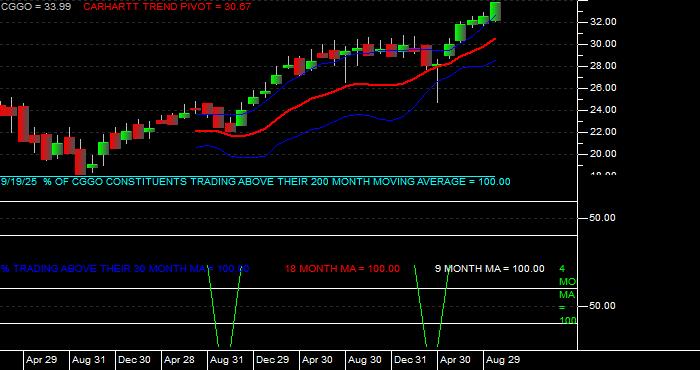Click the "Apr 28" date label
Image resolution: width=700 pixels, height=370 pixels.
(179, 360)
